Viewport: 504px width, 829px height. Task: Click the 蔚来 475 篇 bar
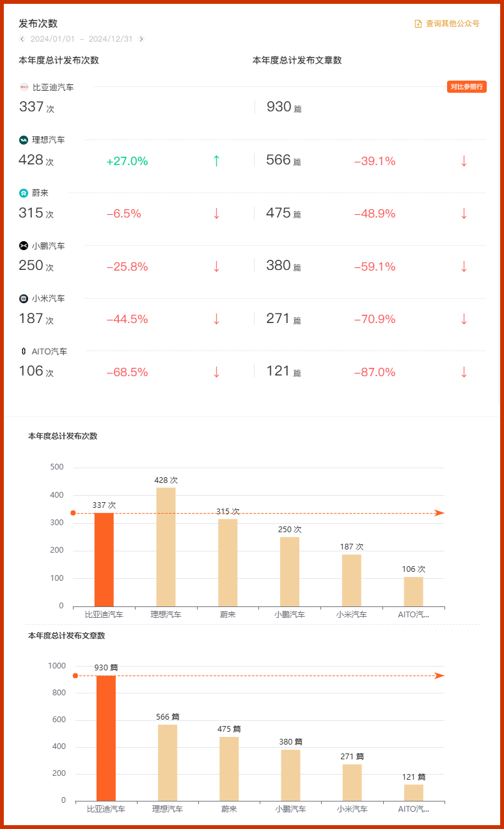[229, 769]
